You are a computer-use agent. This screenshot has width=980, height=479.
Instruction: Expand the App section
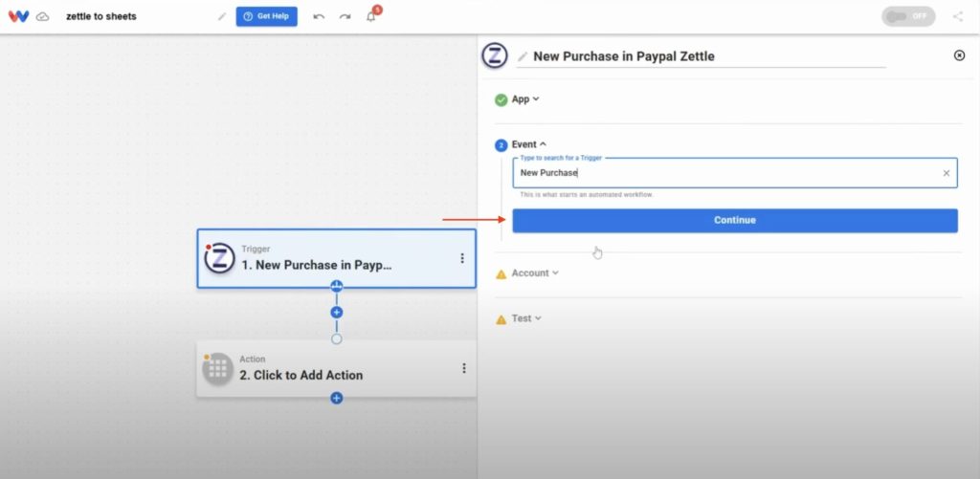click(525, 99)
